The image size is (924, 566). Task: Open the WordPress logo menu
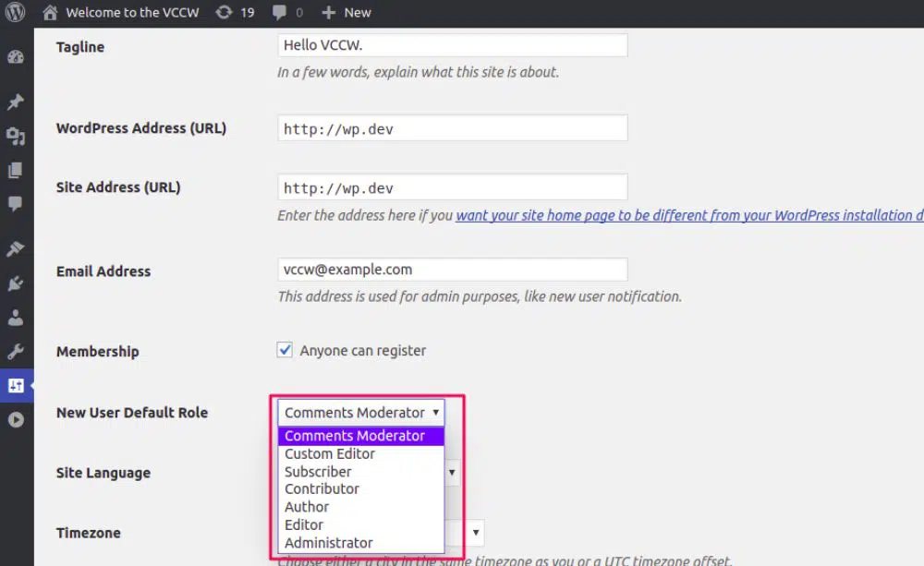pos(16,13)
